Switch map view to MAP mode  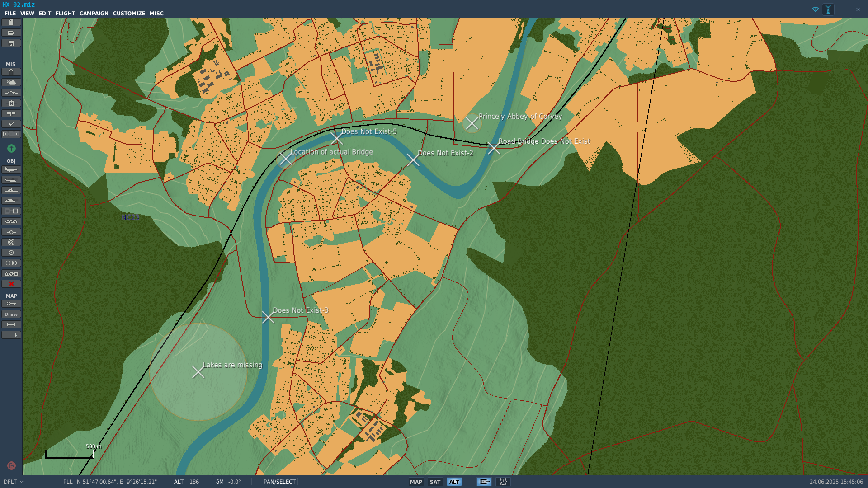pos(416,482)
